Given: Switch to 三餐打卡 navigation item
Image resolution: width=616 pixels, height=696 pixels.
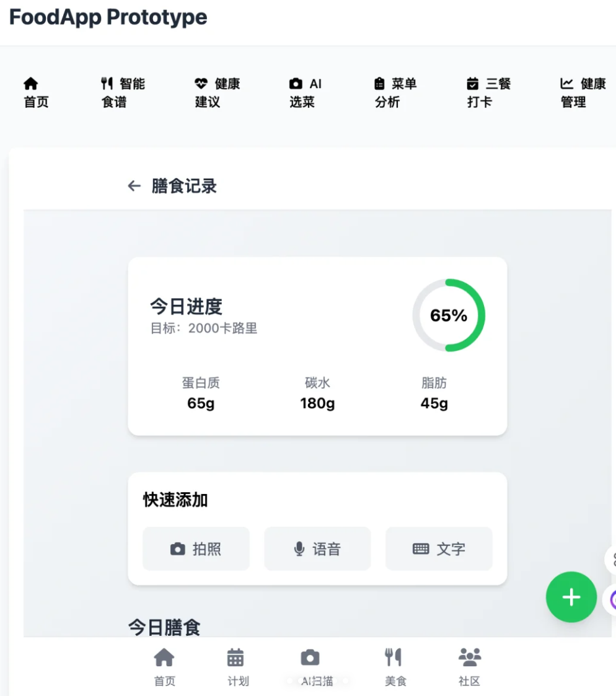Looking at the screenshot, I should click(488, 92).
